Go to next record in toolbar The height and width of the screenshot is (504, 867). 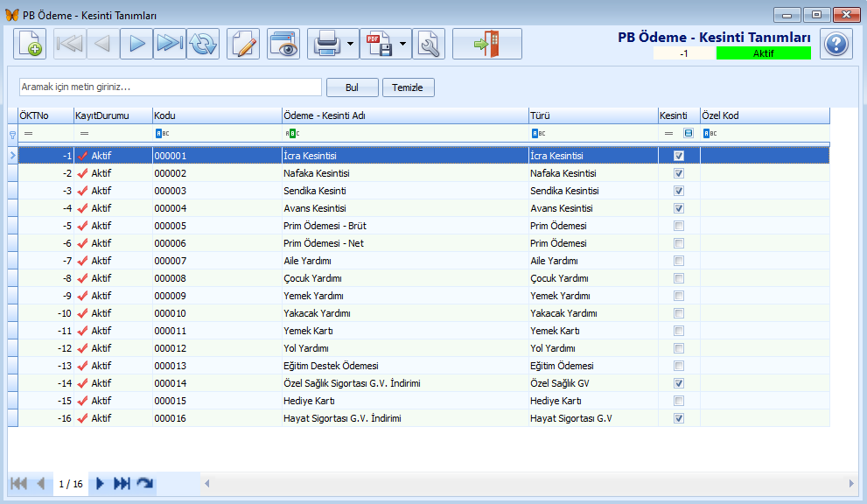[136, 44]
